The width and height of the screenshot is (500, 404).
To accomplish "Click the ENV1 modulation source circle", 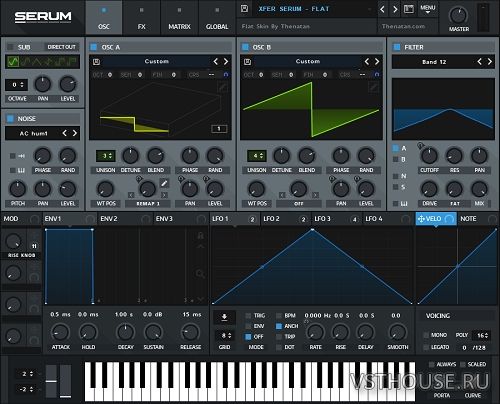I will (90, 219).
